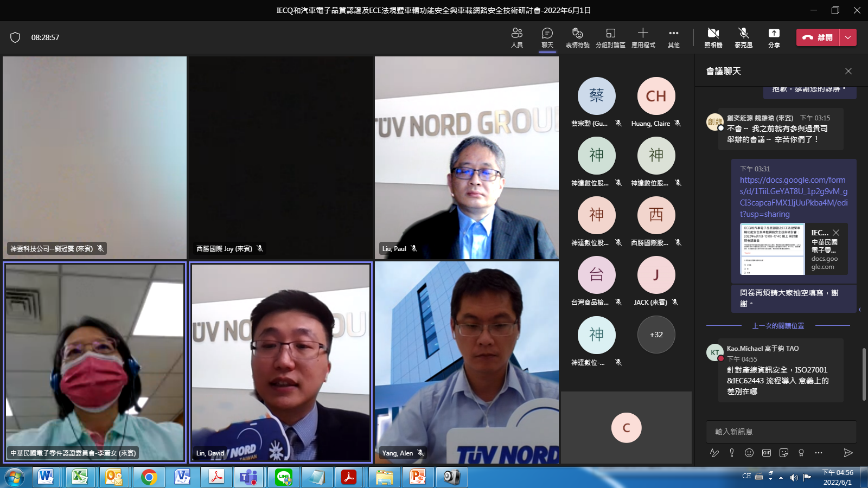Select Lin, David video tile
Viewport: 868px width, 488px height.
[280, 362]
